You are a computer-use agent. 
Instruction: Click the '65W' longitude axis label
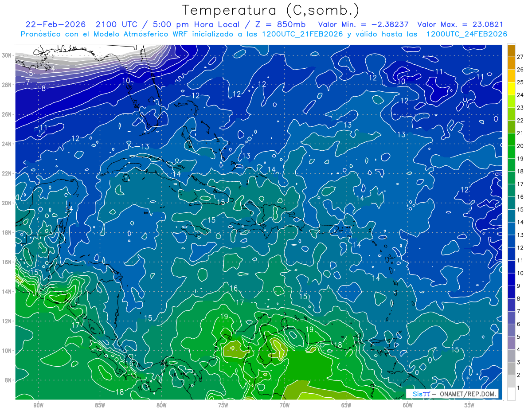346,406
